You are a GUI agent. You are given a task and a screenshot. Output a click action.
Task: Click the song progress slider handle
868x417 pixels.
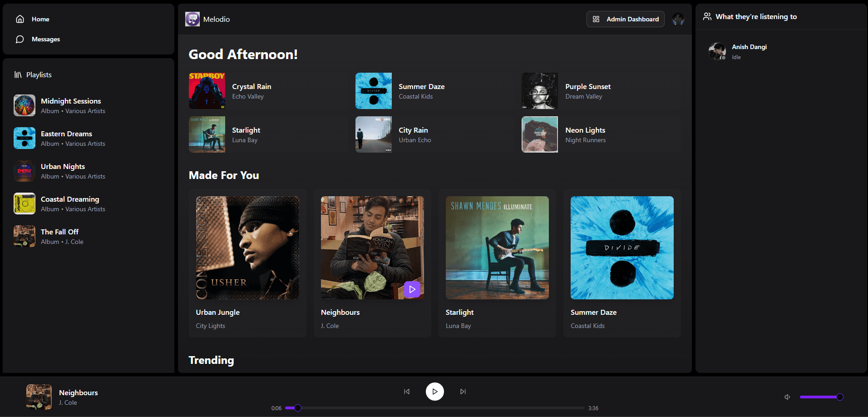[x=298, y=408]
